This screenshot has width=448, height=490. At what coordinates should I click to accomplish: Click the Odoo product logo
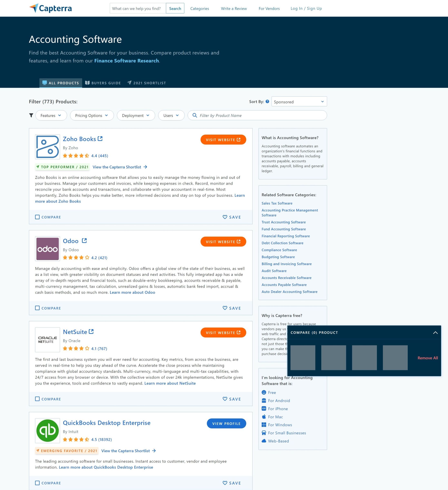click(47, 248)
